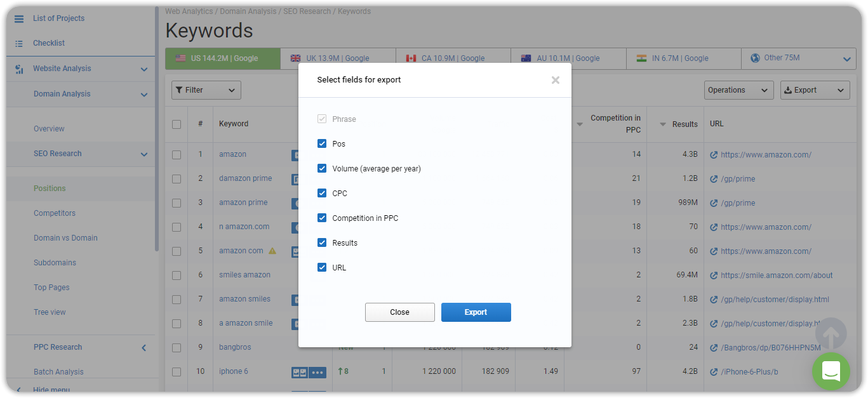
Task: Click the Keyword column header
Action: (234, 124)
